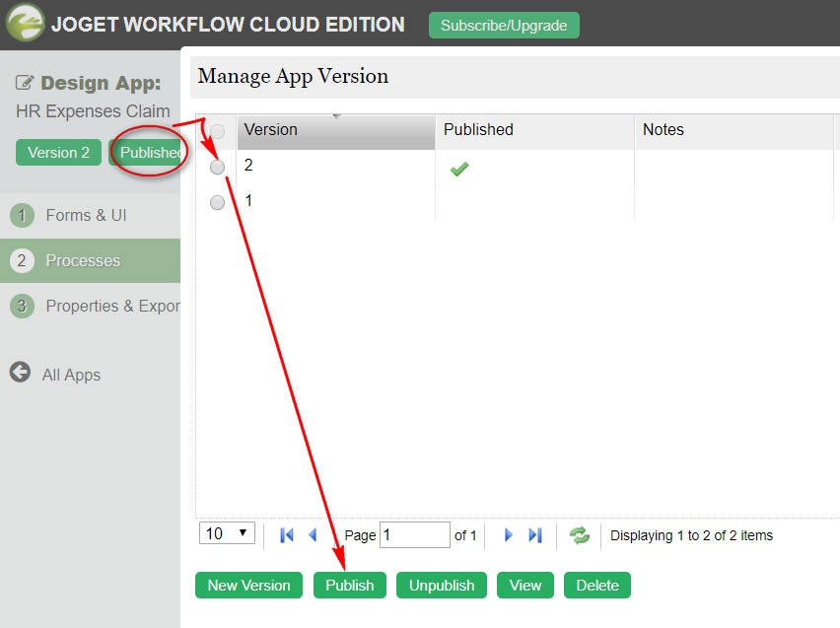Go to first page of versions
Screen dimensions: 840x628
point(287,534)
